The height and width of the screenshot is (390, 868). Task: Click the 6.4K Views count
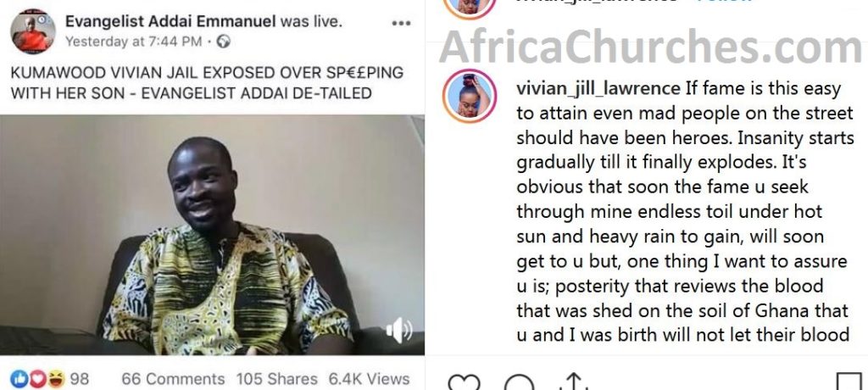point(370,379)
